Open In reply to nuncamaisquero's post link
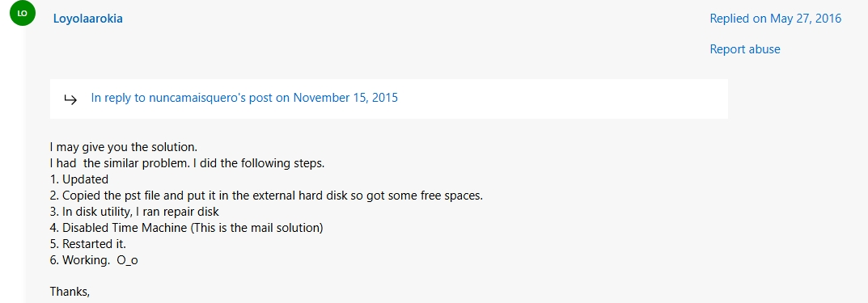 244,99
